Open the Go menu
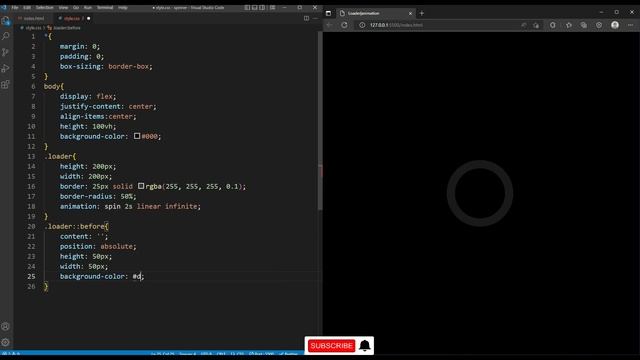 76,7
